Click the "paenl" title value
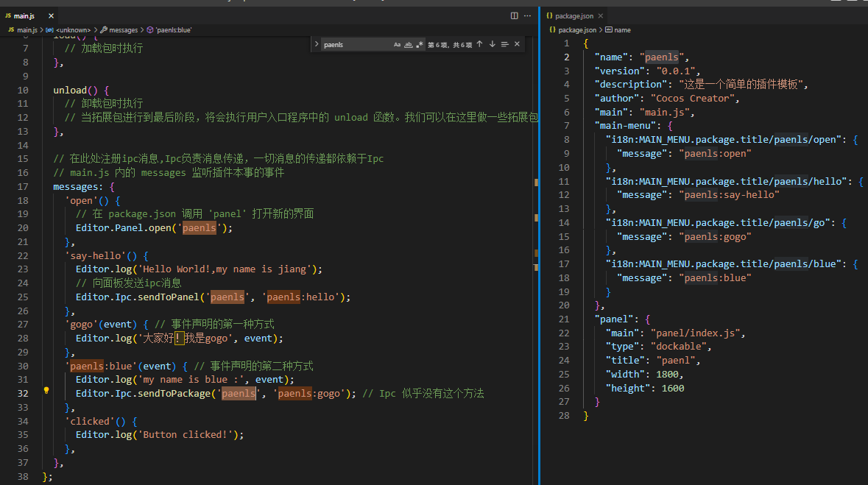Viewport: 868px width, 485px height. [675, 360]
